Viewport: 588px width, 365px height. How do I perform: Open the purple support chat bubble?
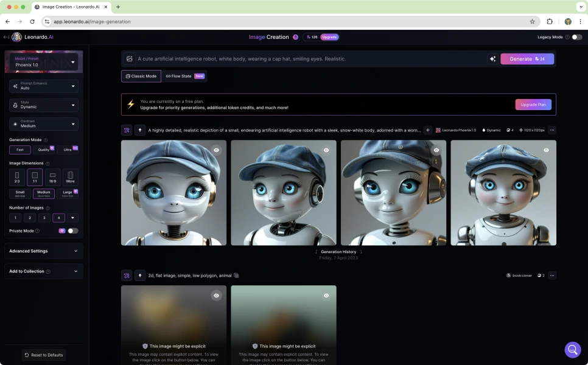coord(573,350)
